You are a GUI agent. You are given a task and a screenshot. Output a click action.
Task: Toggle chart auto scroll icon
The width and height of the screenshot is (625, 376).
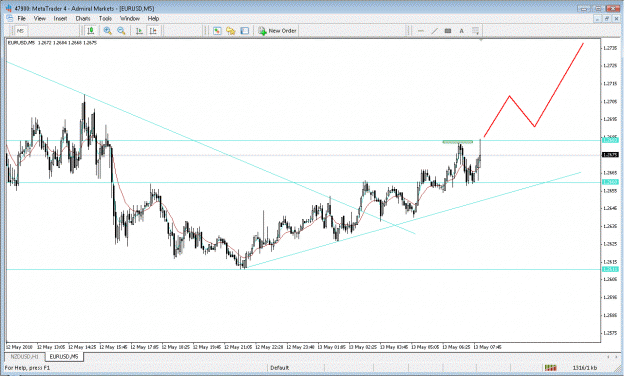(139, 31)
